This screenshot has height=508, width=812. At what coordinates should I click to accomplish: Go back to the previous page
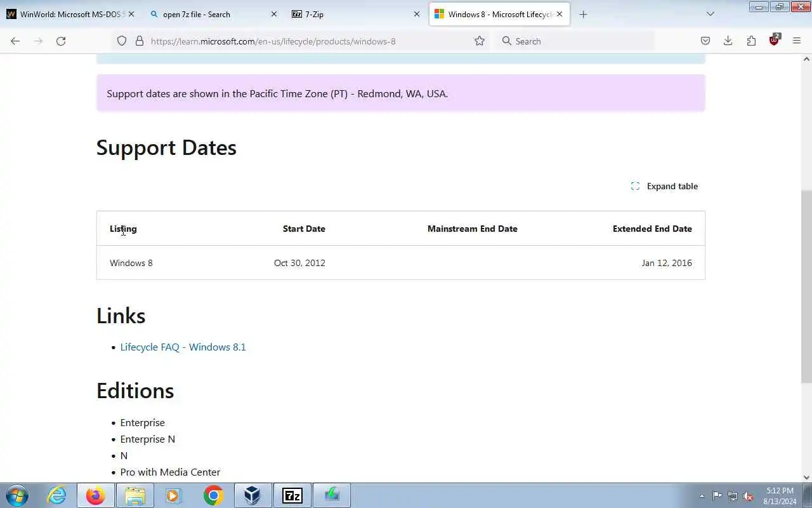pos(15,41)
